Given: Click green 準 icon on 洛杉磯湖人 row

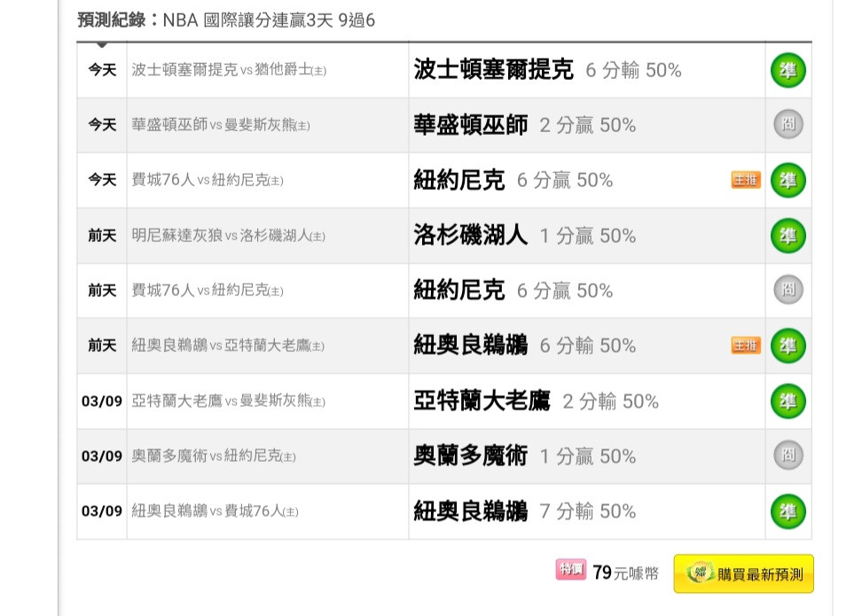Looking at the screenshot, I should click(x=788, y=236).
